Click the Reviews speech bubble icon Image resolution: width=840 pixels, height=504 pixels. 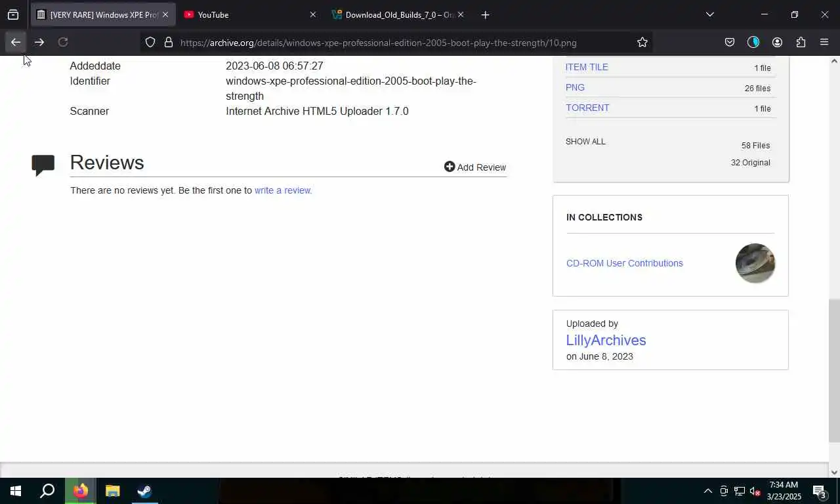click(x=43, y=165)
